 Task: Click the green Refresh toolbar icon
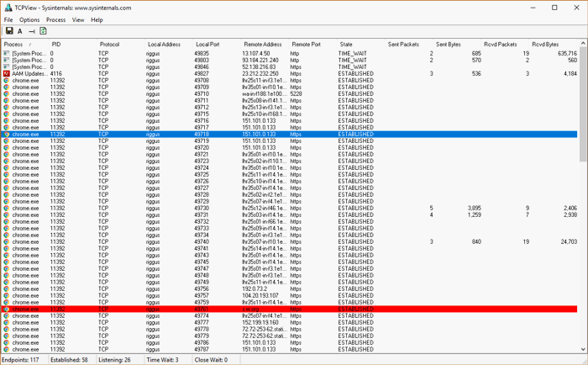click(x=43, y=31)
